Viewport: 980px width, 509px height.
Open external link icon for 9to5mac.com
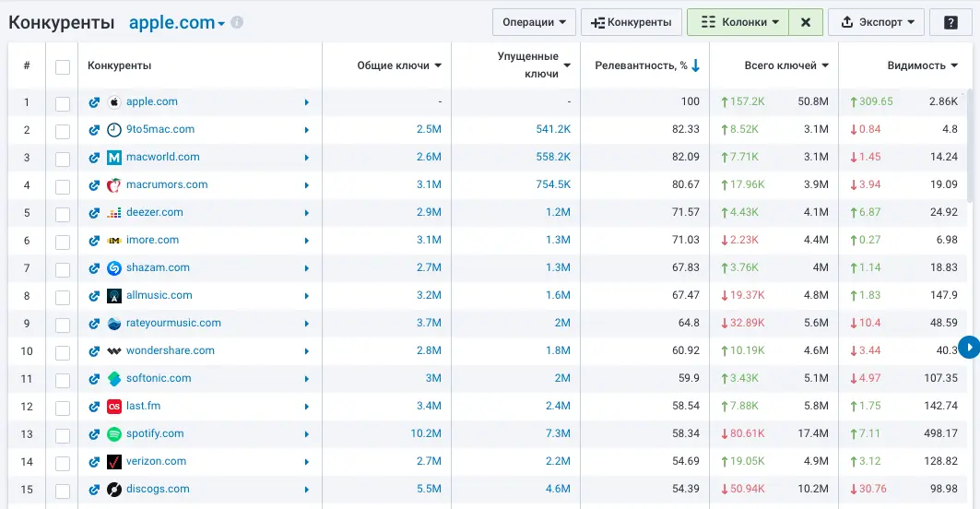pos(94,130)
